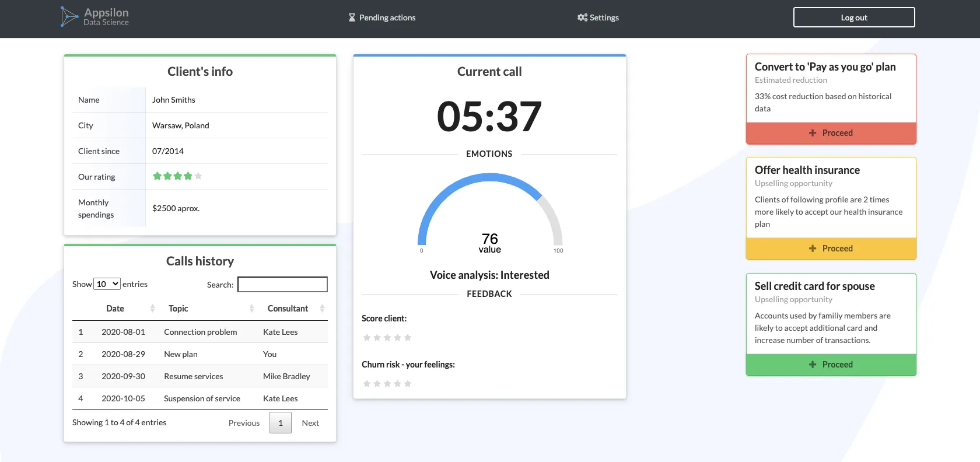Set Score client to two stars

point(377,338)
